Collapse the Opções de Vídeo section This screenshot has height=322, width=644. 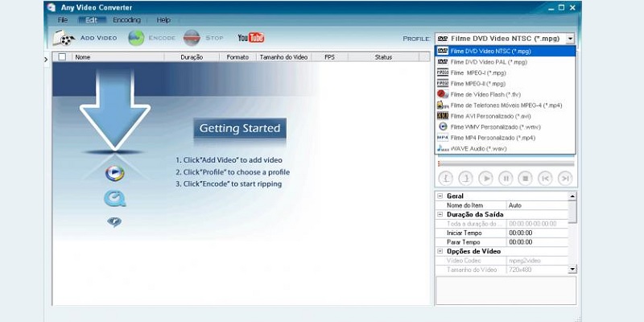tap(440, 251)
